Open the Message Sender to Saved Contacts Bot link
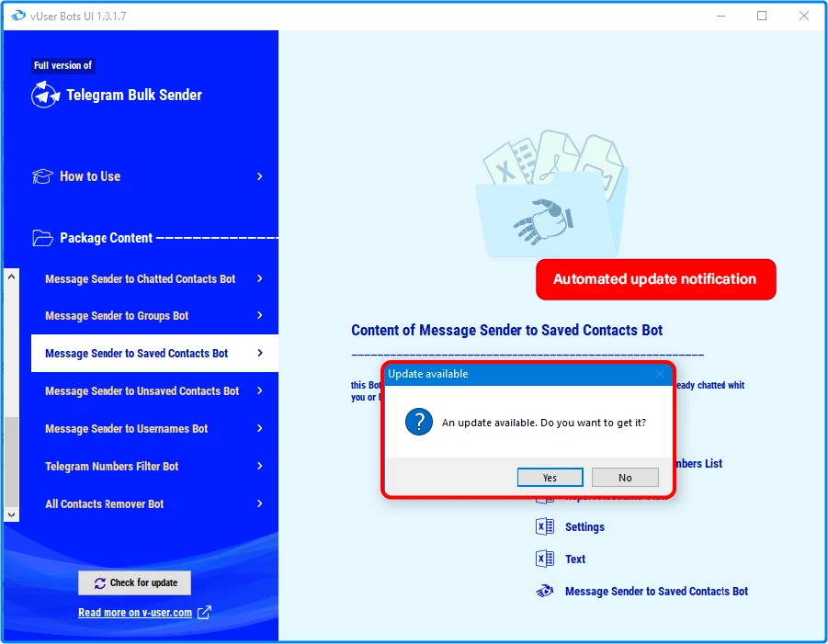The width and height of the screenshot is (828, 644). 656,592
